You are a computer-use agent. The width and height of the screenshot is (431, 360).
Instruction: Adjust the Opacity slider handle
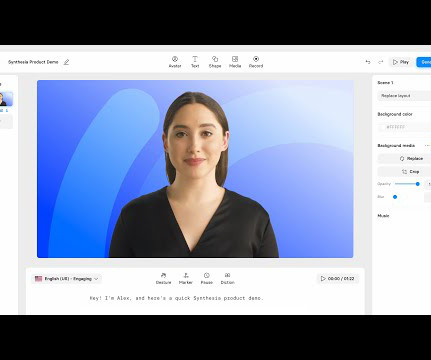[x=418, y=184]
